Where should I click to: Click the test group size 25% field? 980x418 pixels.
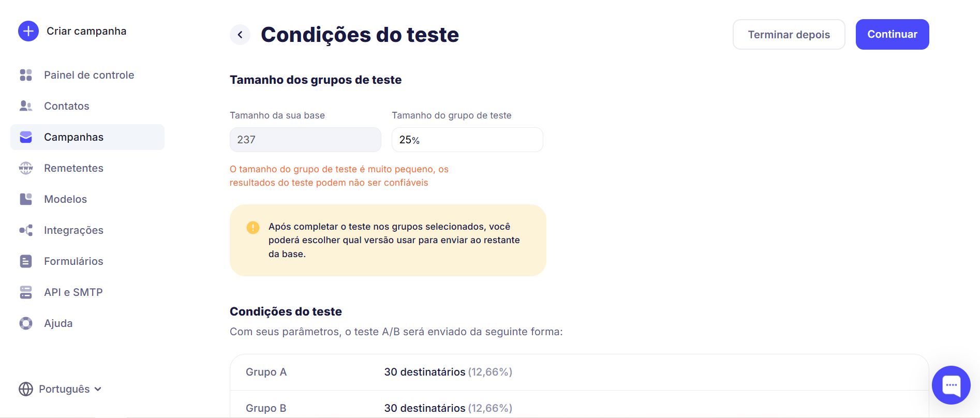467,140
